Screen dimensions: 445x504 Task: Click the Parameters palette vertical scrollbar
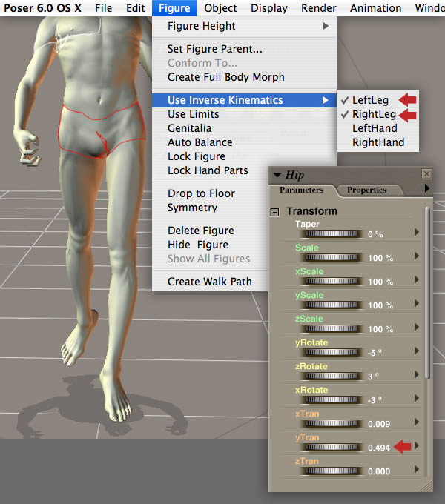click(x=427, y=294)
